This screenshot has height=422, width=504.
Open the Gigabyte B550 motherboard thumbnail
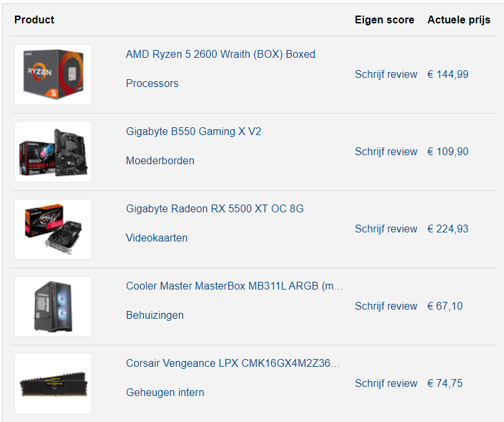point(53,152)
